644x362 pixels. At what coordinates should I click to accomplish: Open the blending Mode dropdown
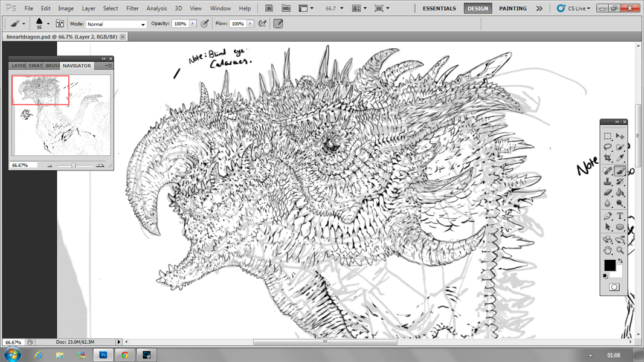click(x=116, y=24)
